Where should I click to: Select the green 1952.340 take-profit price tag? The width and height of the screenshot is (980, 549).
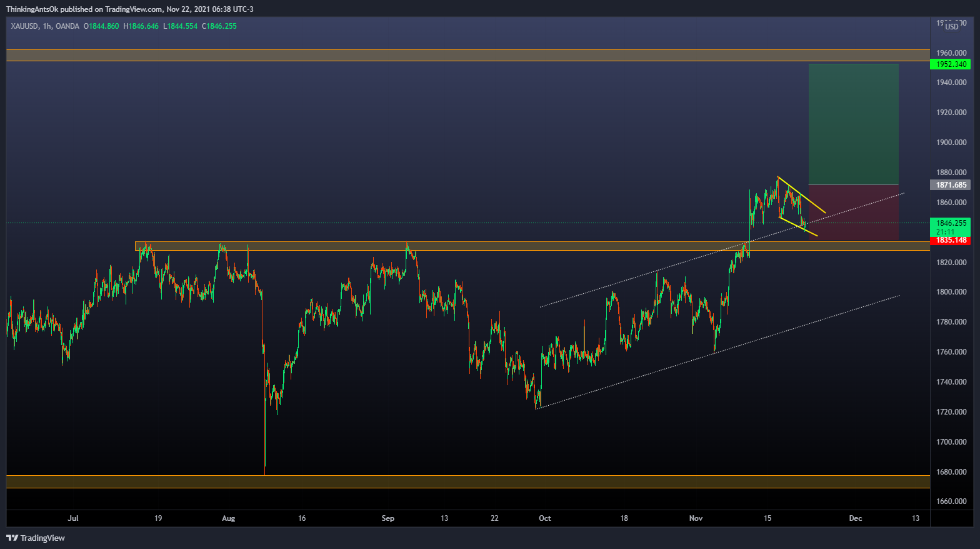click(950, 64)
